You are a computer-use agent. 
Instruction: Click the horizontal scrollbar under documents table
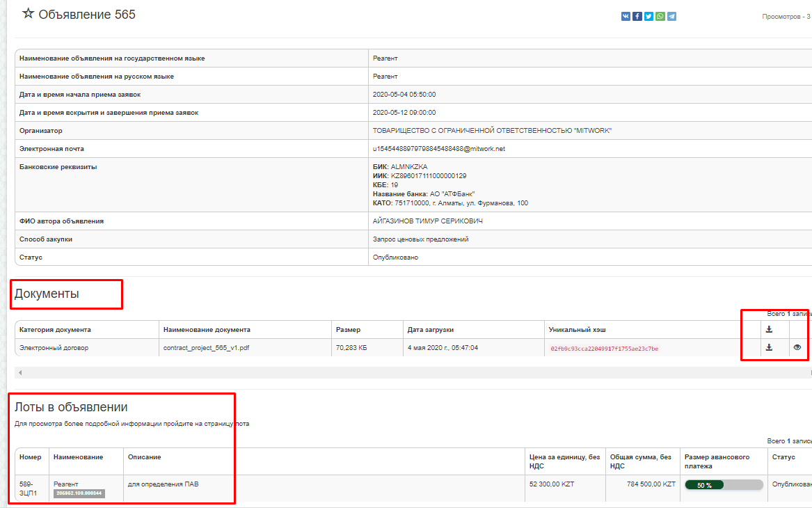[x=411, y=373]
